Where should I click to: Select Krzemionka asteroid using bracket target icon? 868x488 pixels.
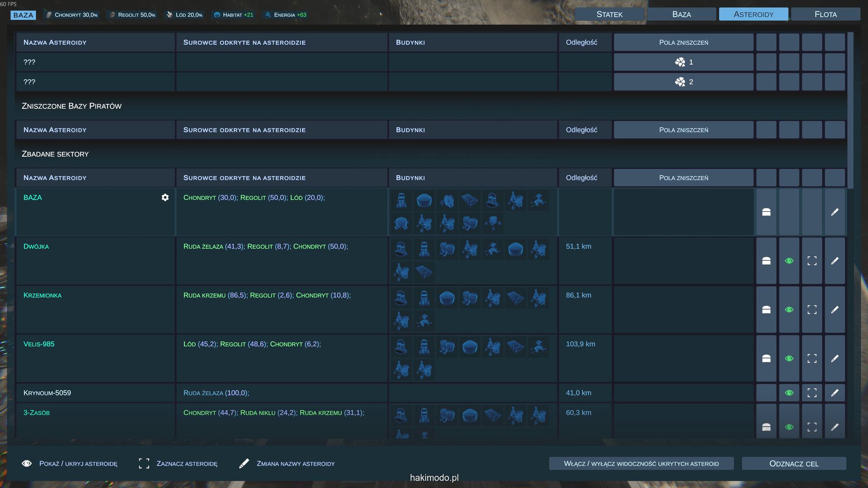(x=812, y=310)
